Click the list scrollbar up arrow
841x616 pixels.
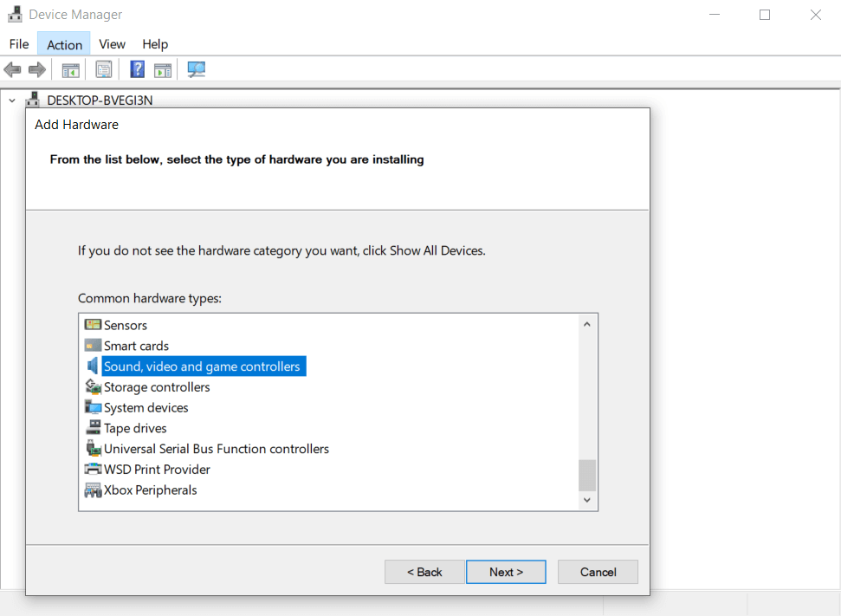(x=586, y=324)
